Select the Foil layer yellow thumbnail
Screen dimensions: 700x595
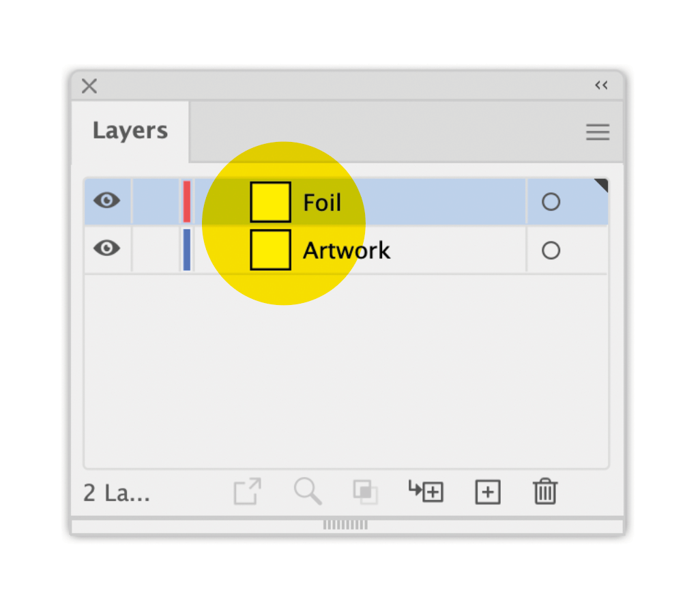pos(271,202)
